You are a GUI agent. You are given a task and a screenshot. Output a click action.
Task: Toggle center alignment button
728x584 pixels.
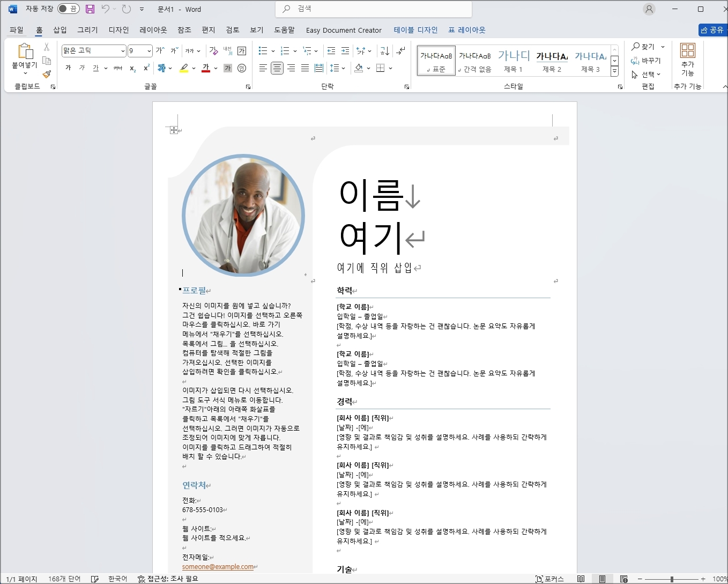pyautogui.click(x=277, y=68)
